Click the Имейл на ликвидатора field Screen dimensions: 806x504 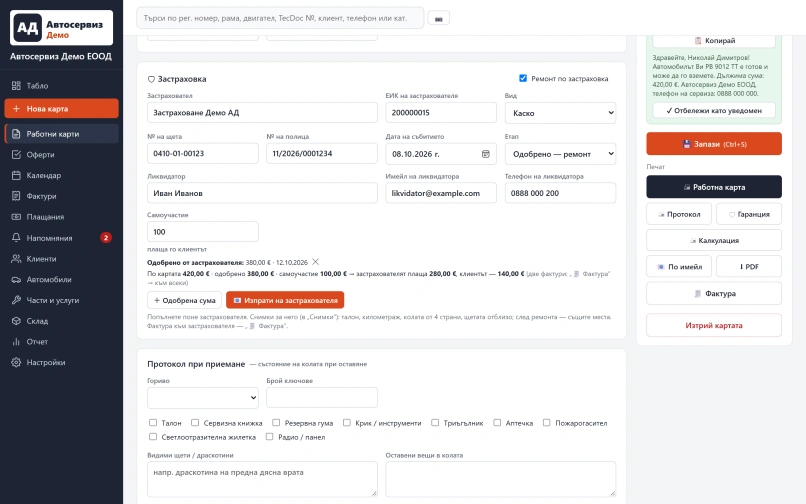click(441, 193)
